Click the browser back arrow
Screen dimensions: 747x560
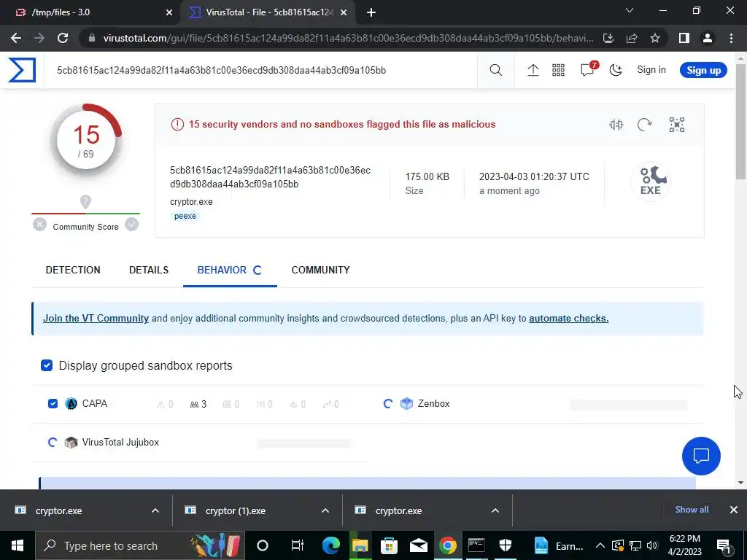point(16,38)
